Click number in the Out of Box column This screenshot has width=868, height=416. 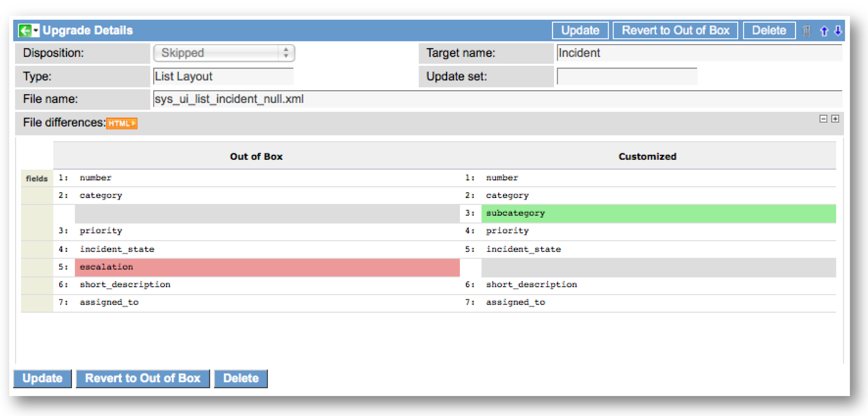coord(96,178)
